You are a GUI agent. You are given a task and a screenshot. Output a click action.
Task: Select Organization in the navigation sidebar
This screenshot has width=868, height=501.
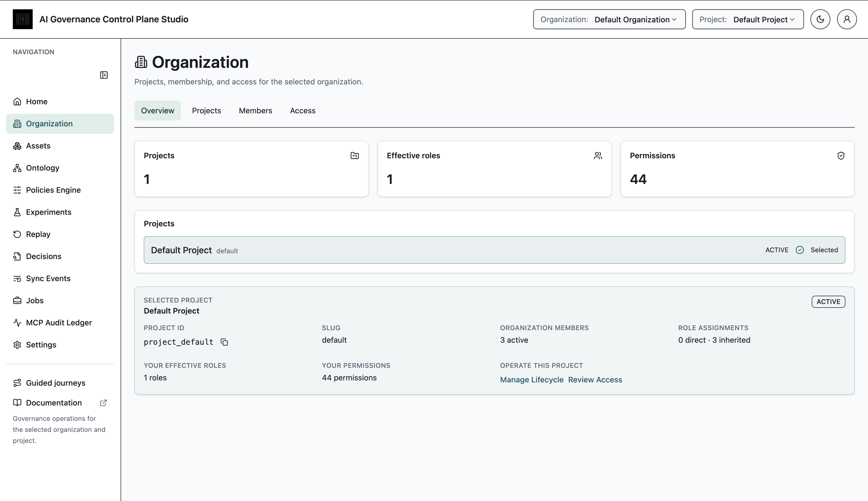coord(60,124)
